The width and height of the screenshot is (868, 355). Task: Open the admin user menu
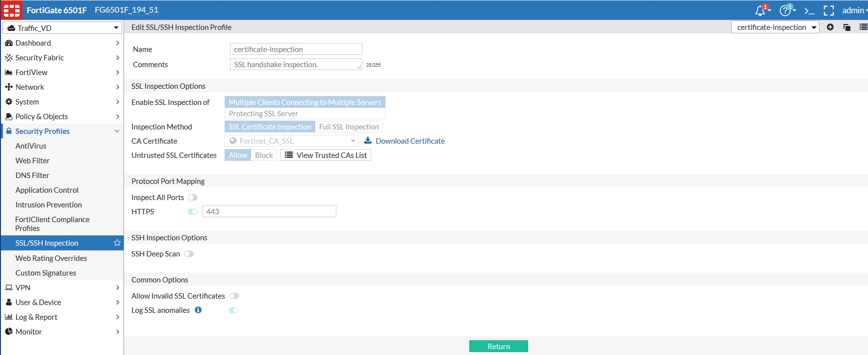point(854,10)
